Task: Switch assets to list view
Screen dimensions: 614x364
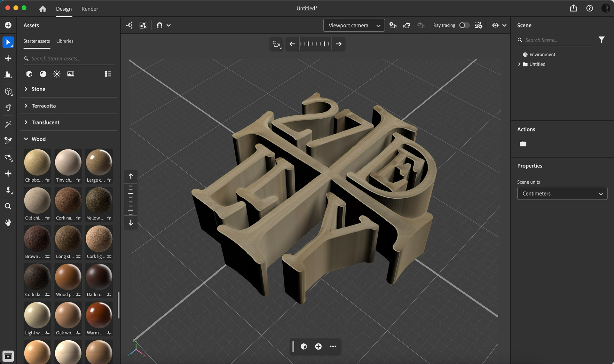Action: click(x=108, y=74)
